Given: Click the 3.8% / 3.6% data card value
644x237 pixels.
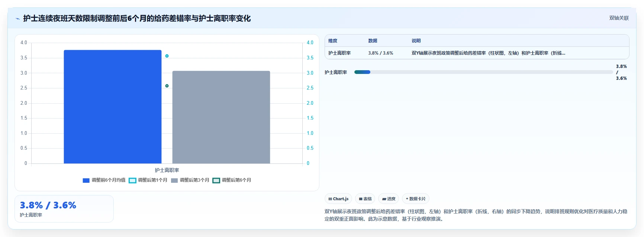Looking at the screenshot, I should tap(48, 205).
